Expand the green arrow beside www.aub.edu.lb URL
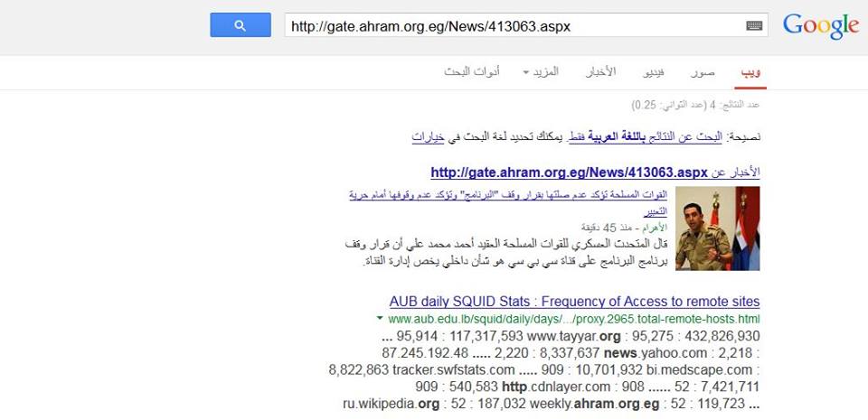This screenshot has height=420, width=868. tap(380, 319)
